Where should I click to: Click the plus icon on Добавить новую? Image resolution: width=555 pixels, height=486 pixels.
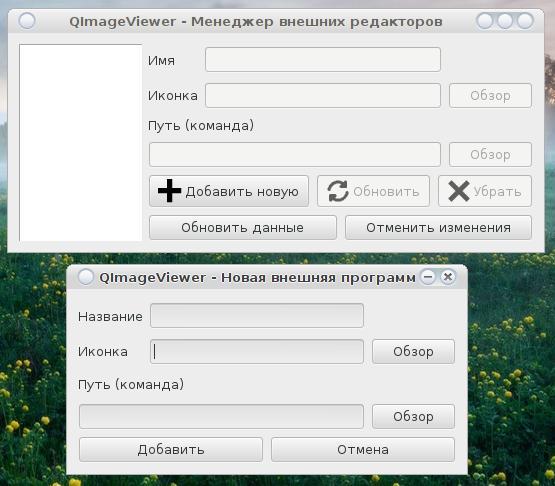(x=169, y=191)
